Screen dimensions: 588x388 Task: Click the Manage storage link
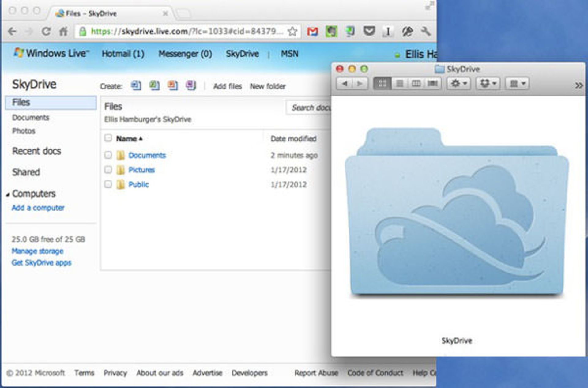pos(37,251)
